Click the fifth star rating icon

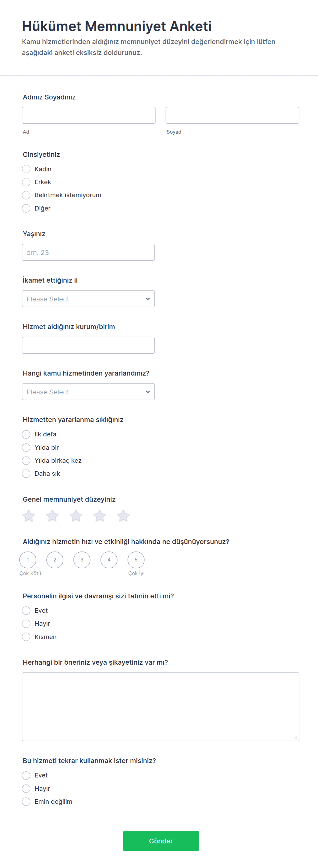click(123, 516)
